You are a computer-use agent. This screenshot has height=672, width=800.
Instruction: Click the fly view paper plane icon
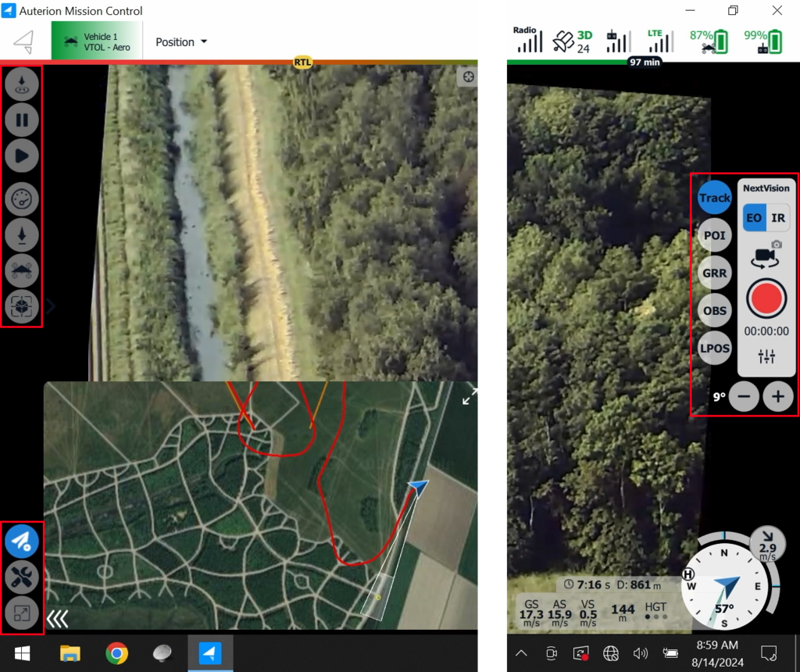[22, 541]
